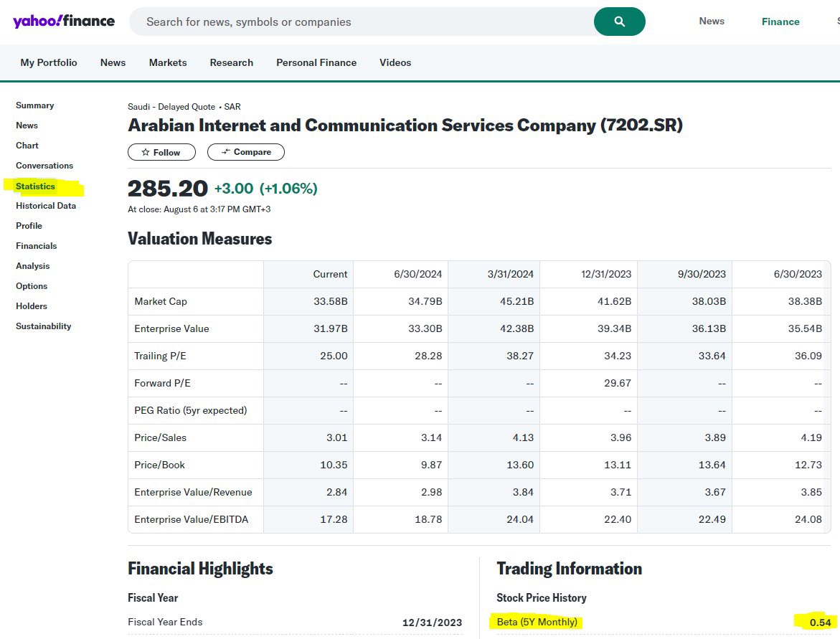Click the green magnifier search button

pyautogui.click(x=619, y=22)
